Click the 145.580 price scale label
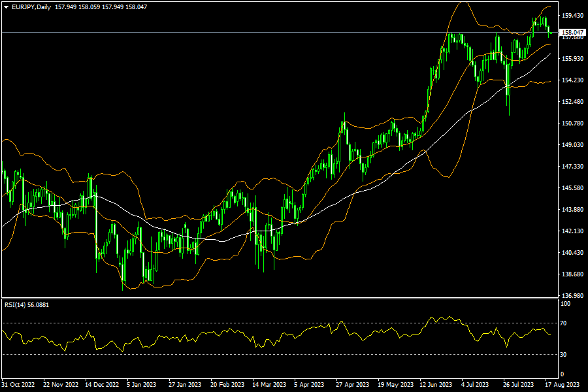Image resolution: width=588 pixels, height=392 pixels. (x=572, y=188)
